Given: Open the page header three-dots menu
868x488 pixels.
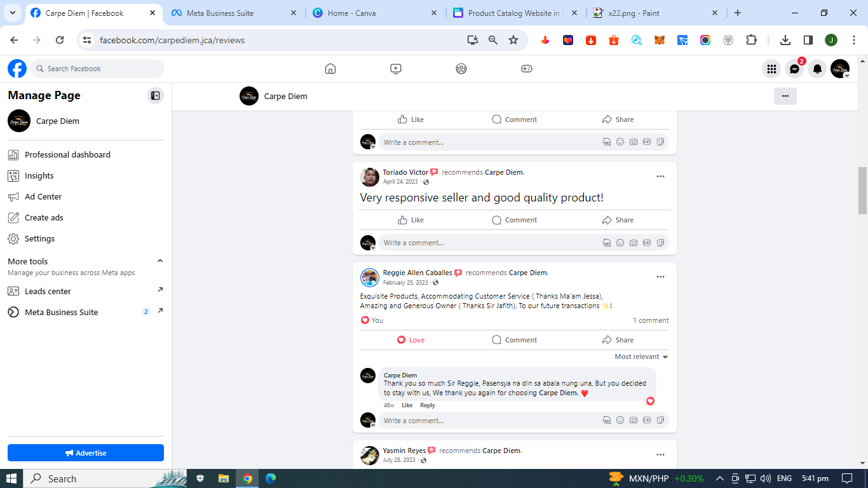Looking at the screenshot, I should coord(785,96).
